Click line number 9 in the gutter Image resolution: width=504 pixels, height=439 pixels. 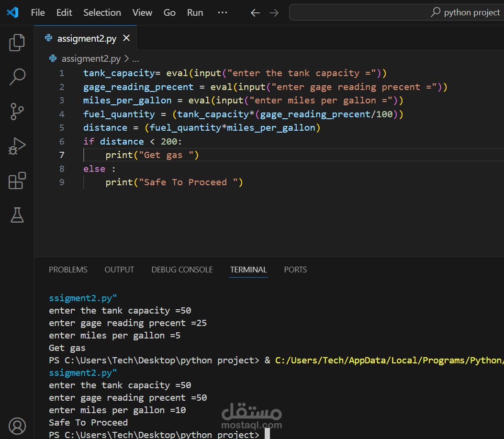pyautogui.click(x=62, y=182)
